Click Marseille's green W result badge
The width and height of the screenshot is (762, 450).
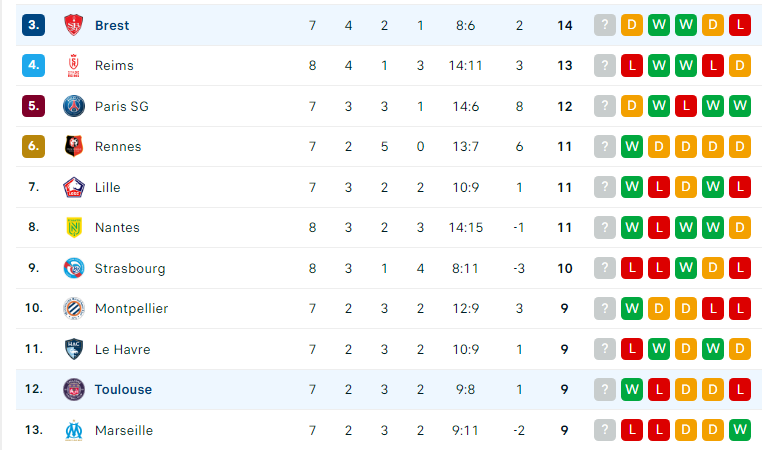[740, 430]
